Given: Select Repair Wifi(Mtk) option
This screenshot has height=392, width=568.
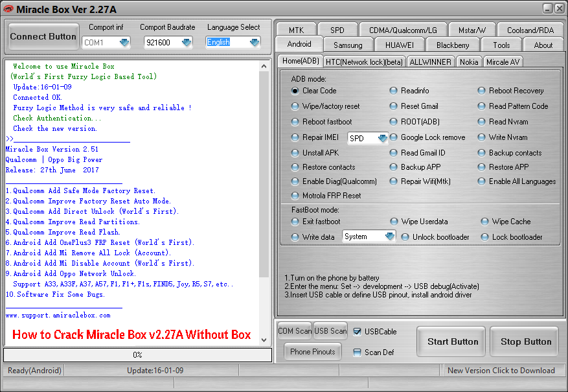Looking at the screenshot, I should pos(393,181).
